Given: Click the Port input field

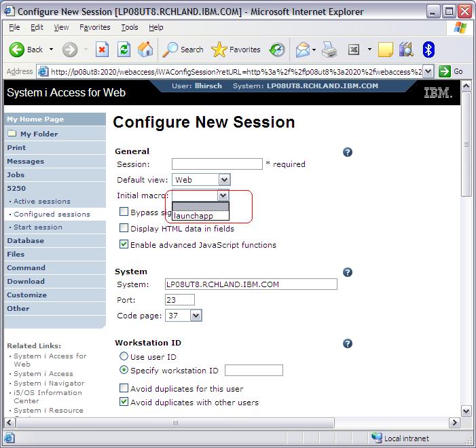Looking at the screenshot, I should pos(180,300).
